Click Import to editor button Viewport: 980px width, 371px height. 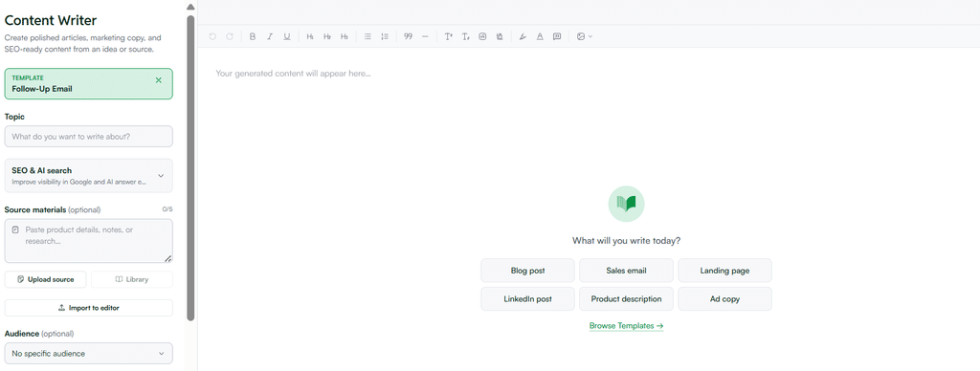coord(89,308)
